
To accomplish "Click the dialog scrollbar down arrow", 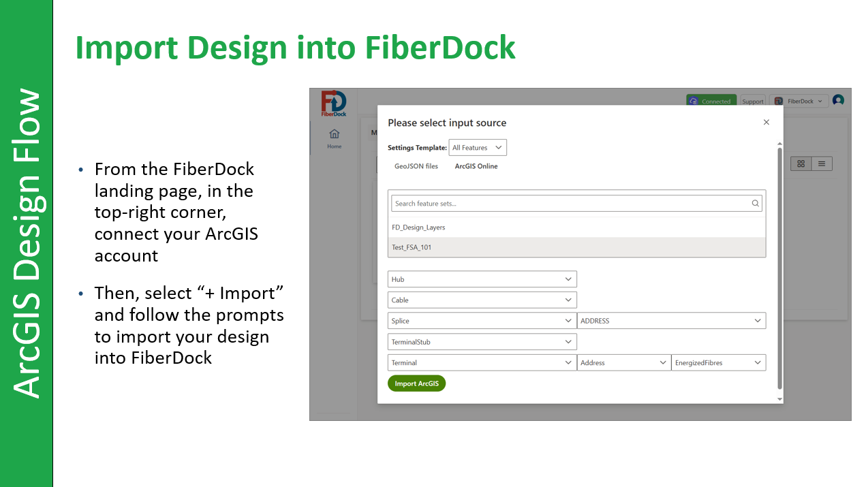I will coord(780,399).
